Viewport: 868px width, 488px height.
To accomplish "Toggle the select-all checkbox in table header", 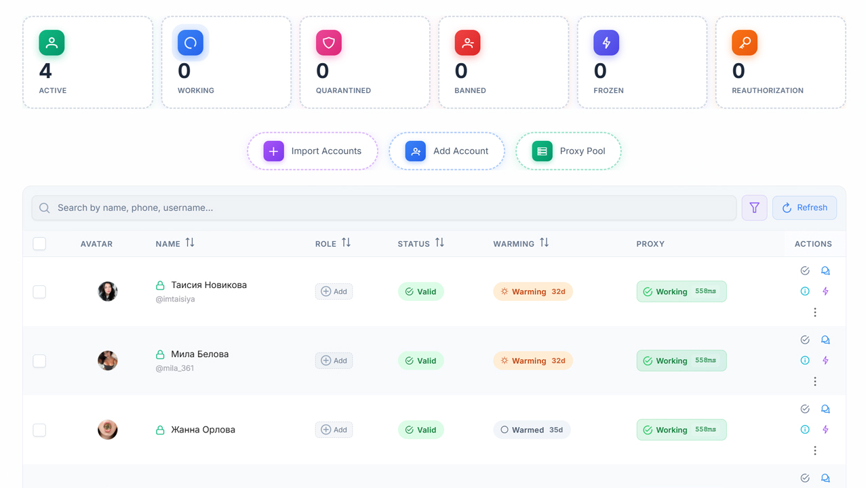I will coord(39,244).
